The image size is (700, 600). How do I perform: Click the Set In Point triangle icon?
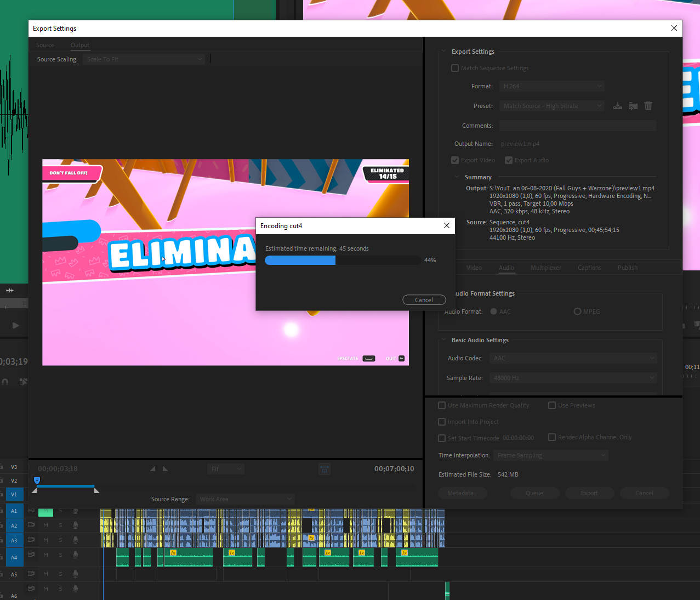pyautogui.click(x=153, y=469)
